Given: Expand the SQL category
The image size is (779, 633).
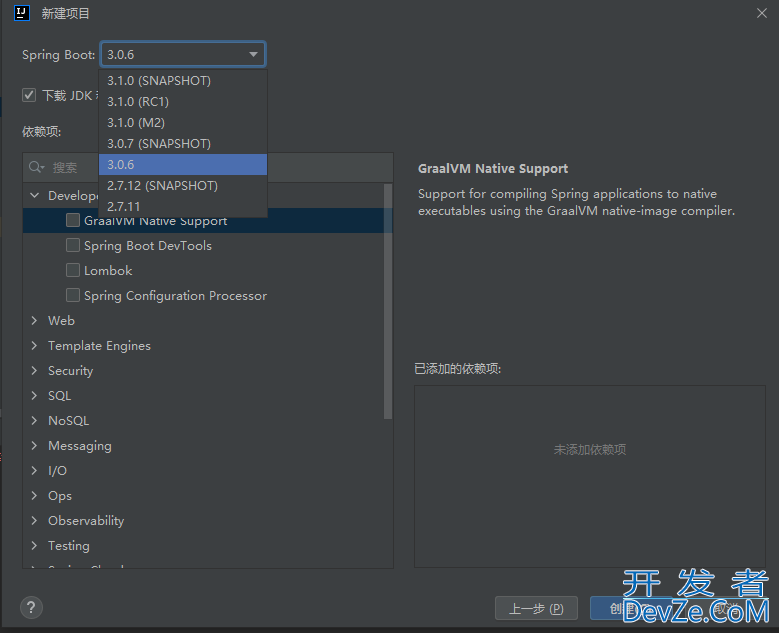Looking at the screenshot, I should point(34,396).
